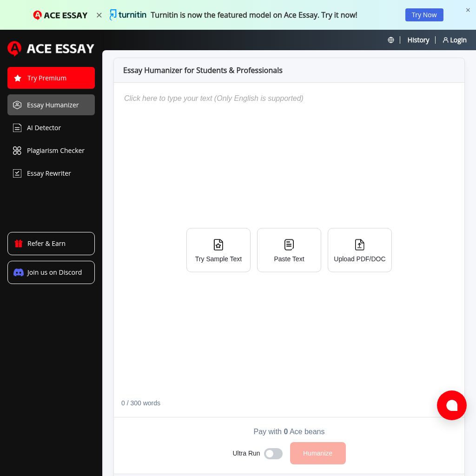Click the star icon on Try Premium
The image size is (476, 476).
click(17, 78)
